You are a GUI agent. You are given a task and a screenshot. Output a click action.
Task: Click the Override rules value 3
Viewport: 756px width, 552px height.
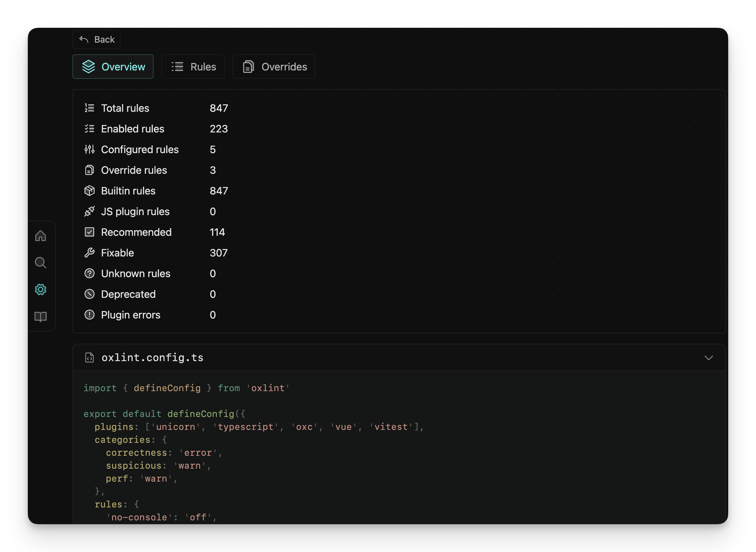click(213, 171)
